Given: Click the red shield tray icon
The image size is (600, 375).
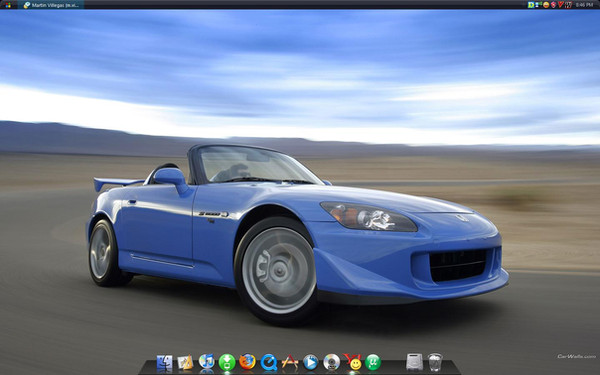Looking at the screenshot, I should click(x=553, y=5).
